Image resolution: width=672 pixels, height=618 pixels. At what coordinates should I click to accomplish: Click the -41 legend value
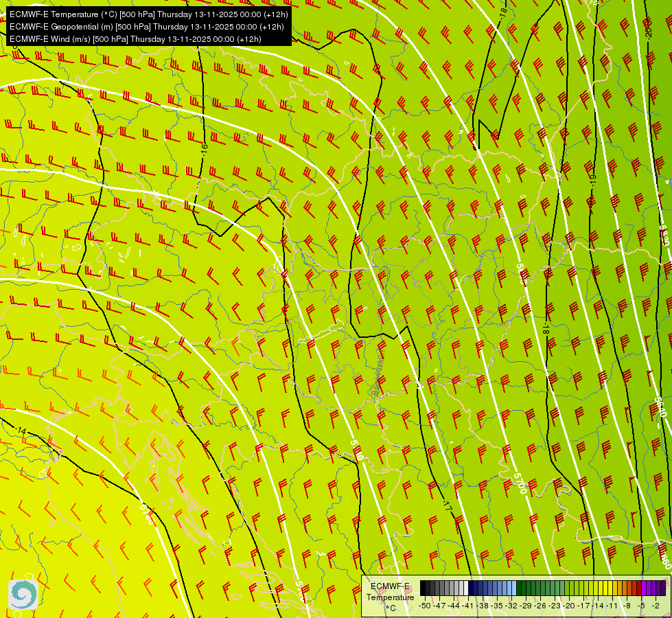(468, 606)
